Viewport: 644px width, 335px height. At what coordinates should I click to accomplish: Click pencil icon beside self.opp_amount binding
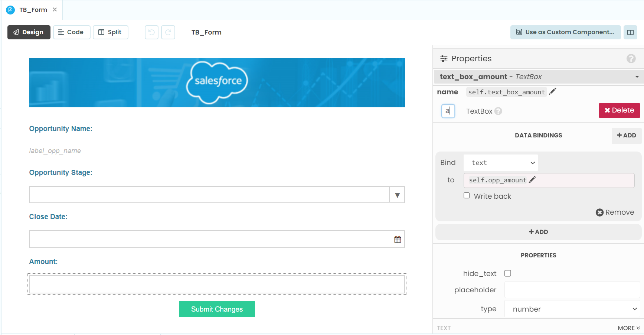[532, 180]
